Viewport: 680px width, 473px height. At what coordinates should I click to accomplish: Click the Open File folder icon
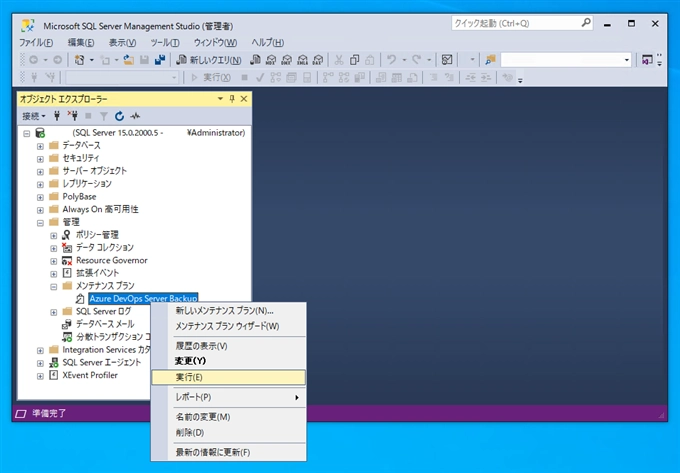[x=129, y=60]
